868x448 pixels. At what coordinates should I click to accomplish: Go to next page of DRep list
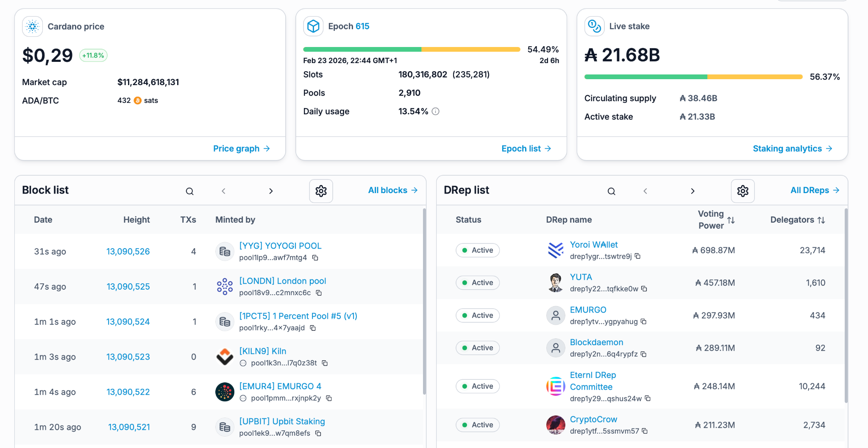coord(693,191)
